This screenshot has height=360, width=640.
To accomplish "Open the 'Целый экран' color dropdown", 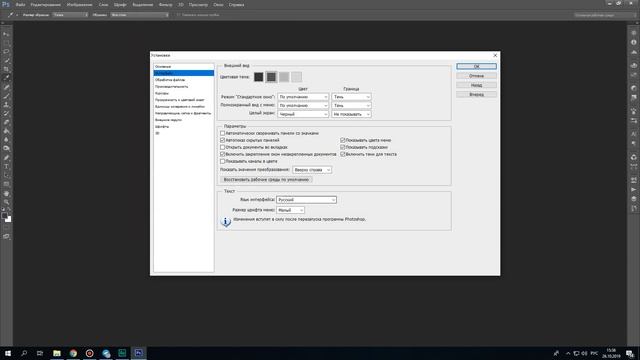I will (x=303, y=114).
